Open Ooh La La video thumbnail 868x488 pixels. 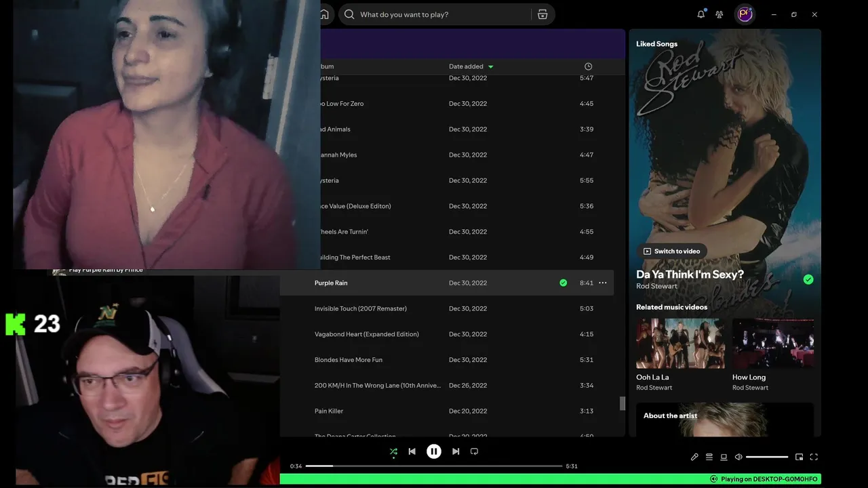[x=680, y=344]
